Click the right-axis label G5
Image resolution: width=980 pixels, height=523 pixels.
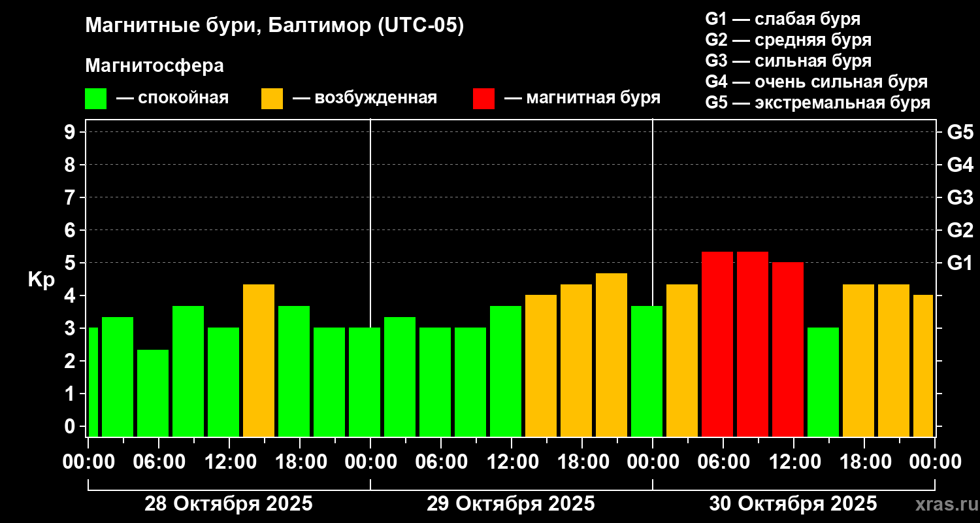point(960,132)
